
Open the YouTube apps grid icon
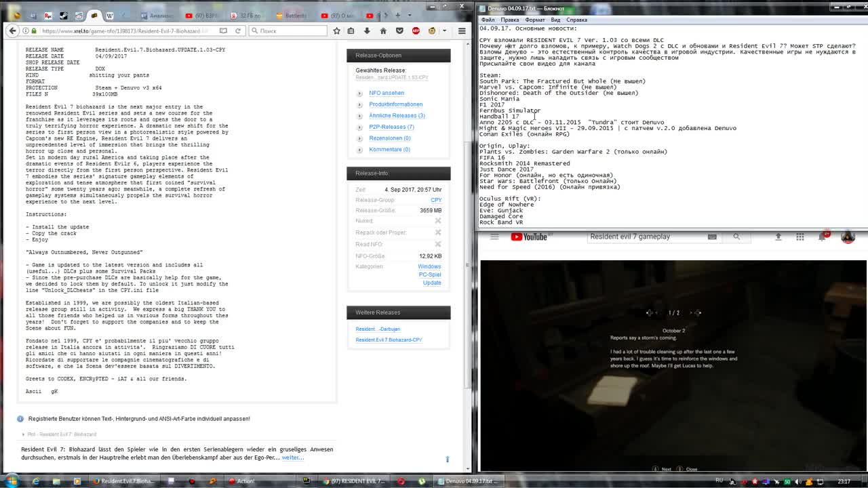click(x=800, y=237)
